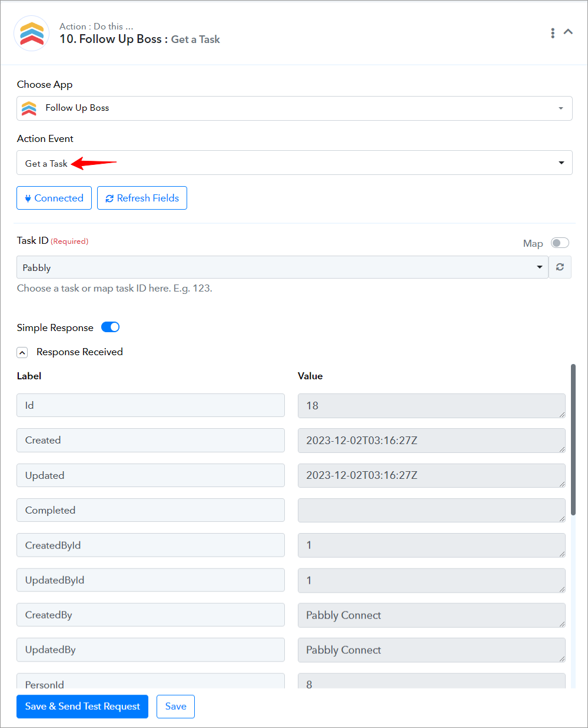Turn off the Simple Response toggle
This screenshot has height=728, width=588.
pos(111,327)
